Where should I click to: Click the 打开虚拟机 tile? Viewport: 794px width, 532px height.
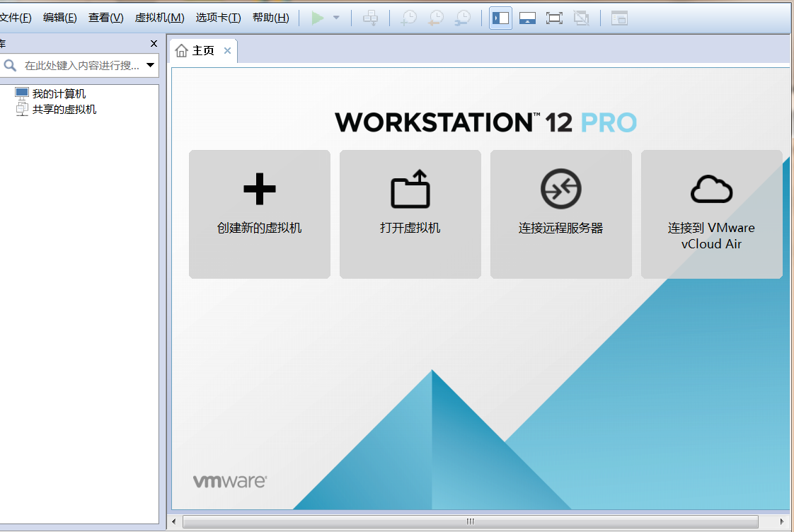(x=410, y=214)
